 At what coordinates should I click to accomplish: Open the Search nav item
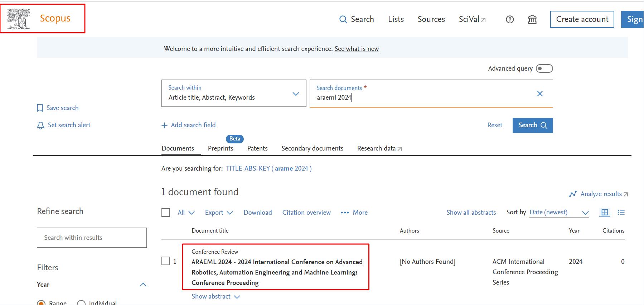click(357, 19)
